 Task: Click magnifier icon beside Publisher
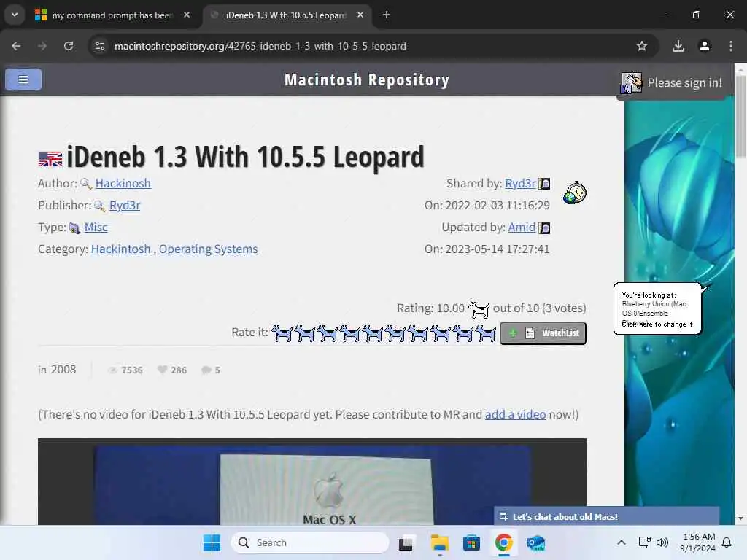tap(99, 206)
